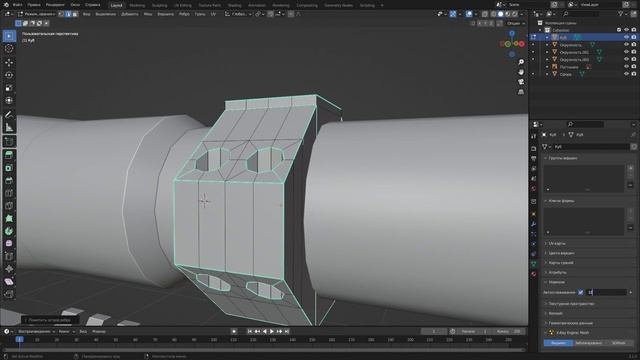Click the timeline current frame playhead
The width and height of the screenshot is (640, 360).
(19, 340)
